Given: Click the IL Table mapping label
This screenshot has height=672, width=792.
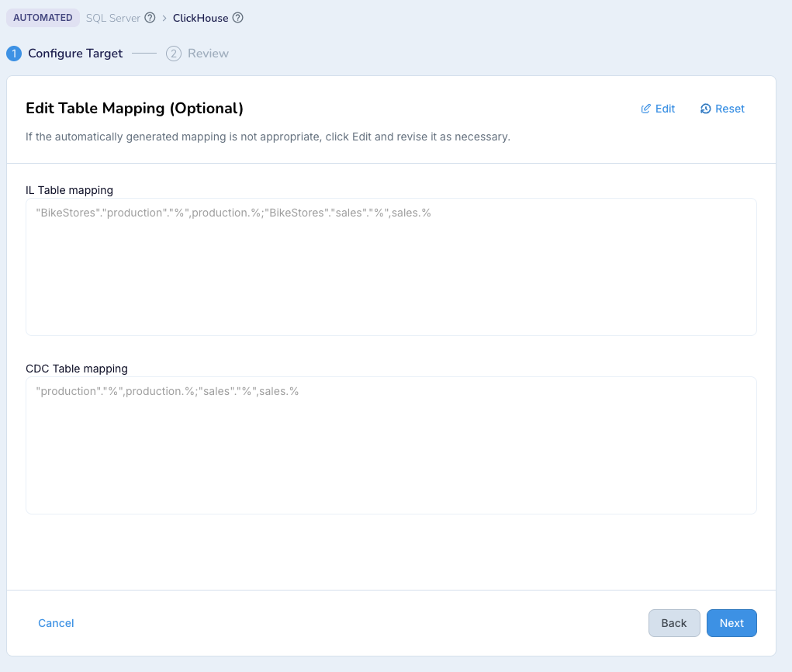Looking at the screenshot, I should tap(69, 190).
